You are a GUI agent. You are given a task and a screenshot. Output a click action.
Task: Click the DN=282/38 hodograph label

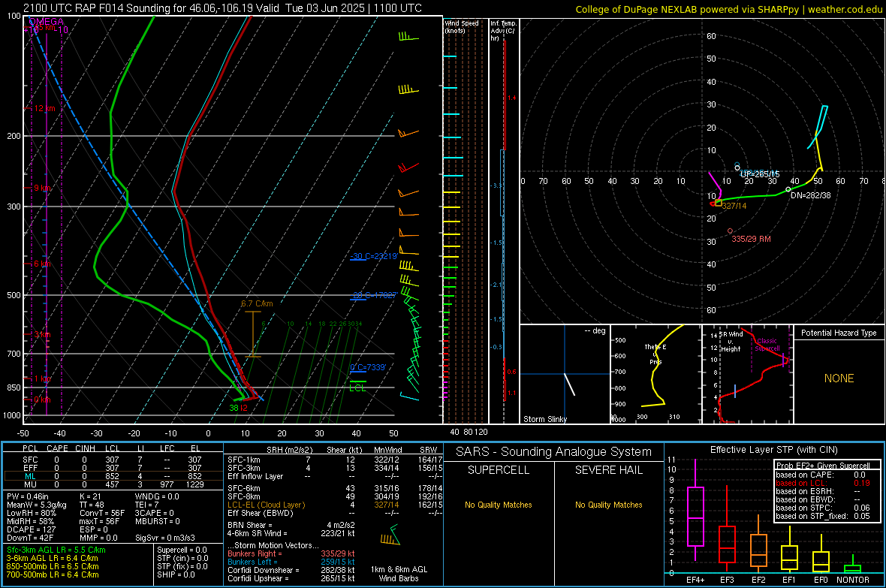(811, 195)
